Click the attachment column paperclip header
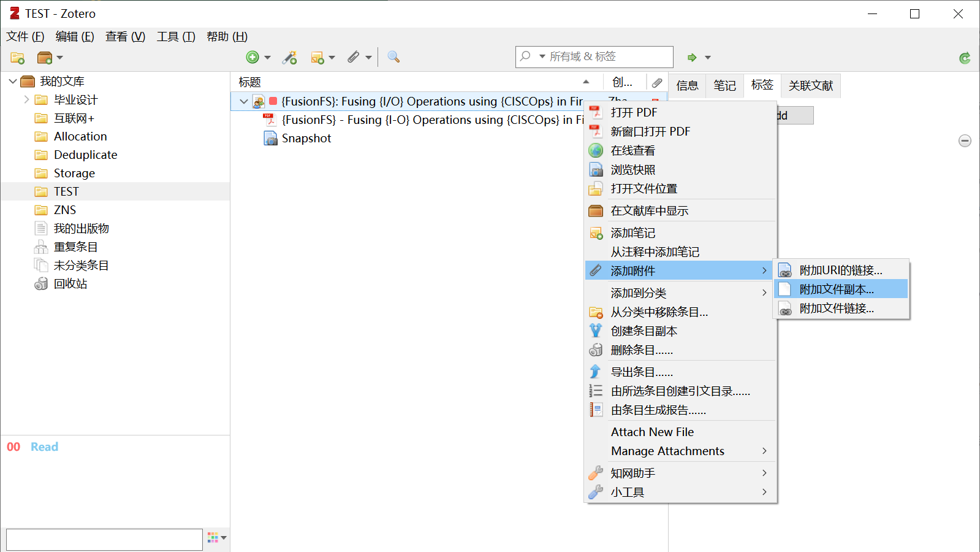This screenshot has height=552, width=980. pos(657,82)
